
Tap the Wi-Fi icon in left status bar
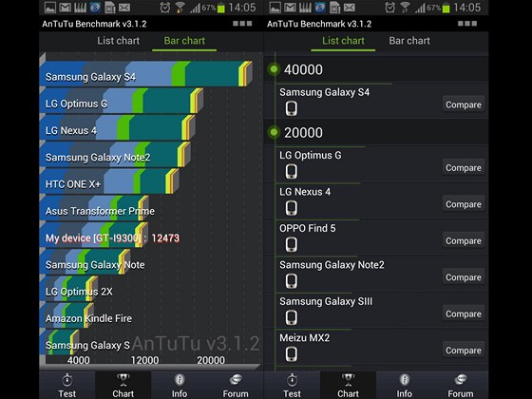180,8
